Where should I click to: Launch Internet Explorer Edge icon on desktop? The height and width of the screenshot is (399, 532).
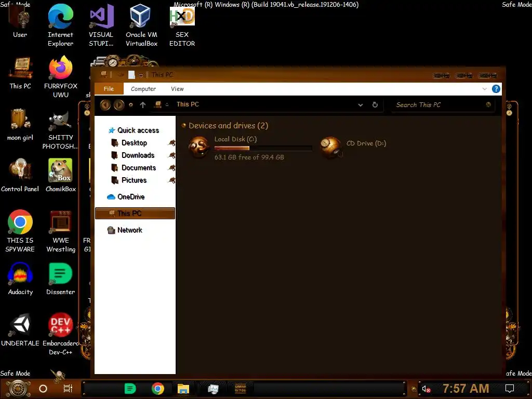coord(60,26)
